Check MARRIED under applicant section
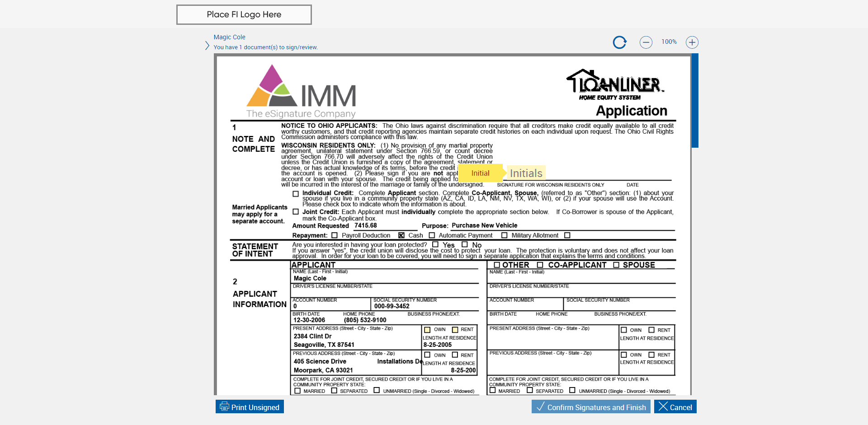The height and width of the screenshot is (425, 868). [297, 391]
